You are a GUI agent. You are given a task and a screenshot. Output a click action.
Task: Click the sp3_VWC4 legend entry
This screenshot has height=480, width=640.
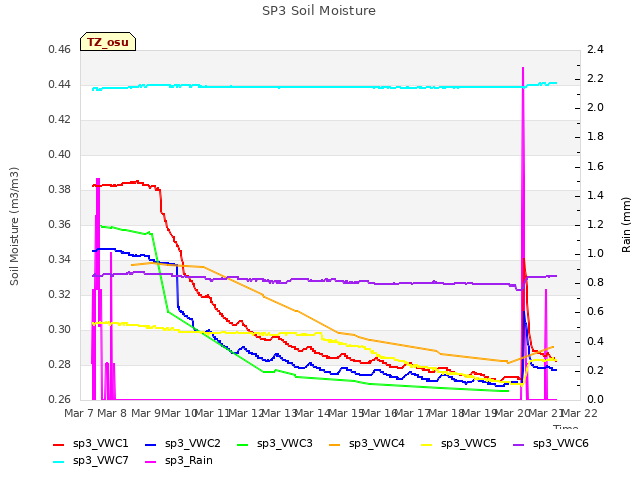[x=367, y=443]
